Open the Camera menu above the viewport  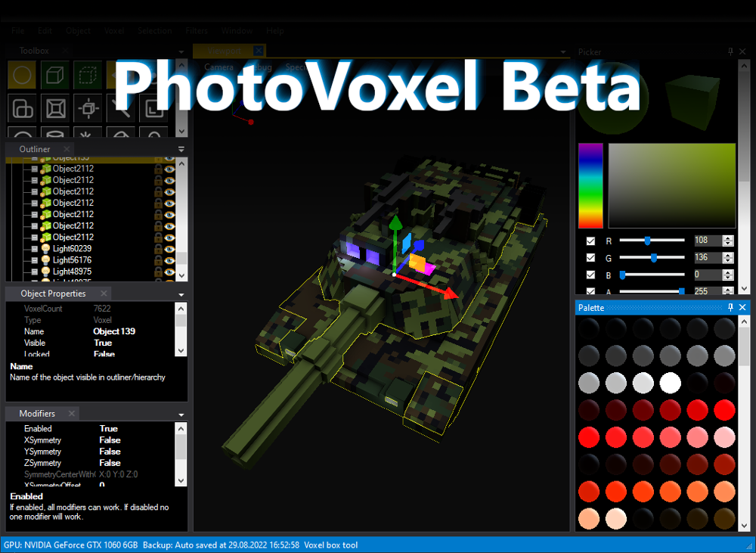coord(218,67)
